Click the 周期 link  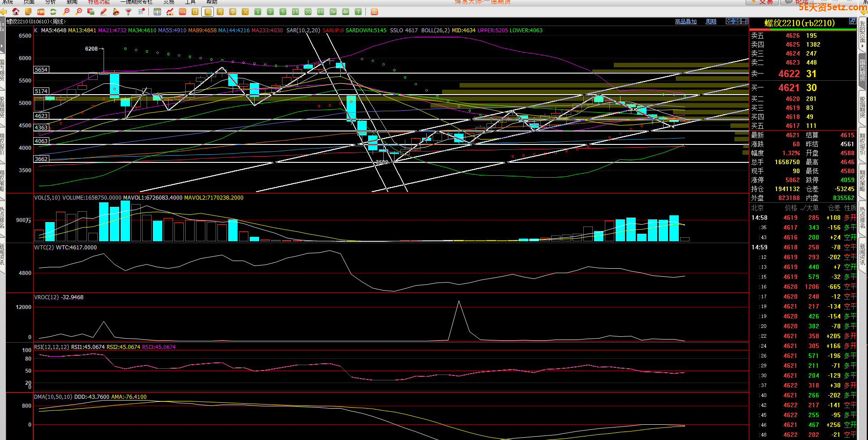coord(711,22)
